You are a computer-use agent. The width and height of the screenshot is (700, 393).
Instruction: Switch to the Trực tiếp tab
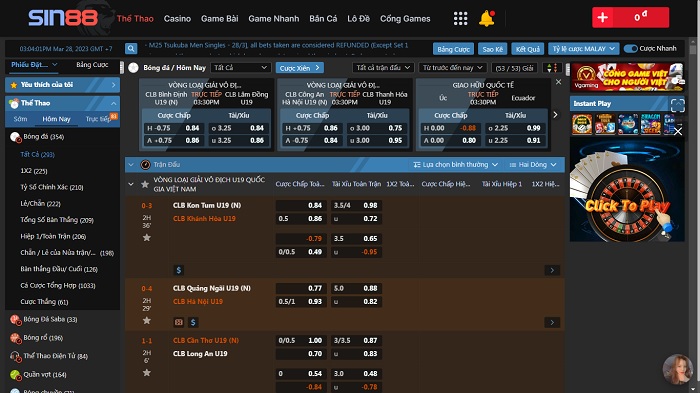click(x=98, y=119)
